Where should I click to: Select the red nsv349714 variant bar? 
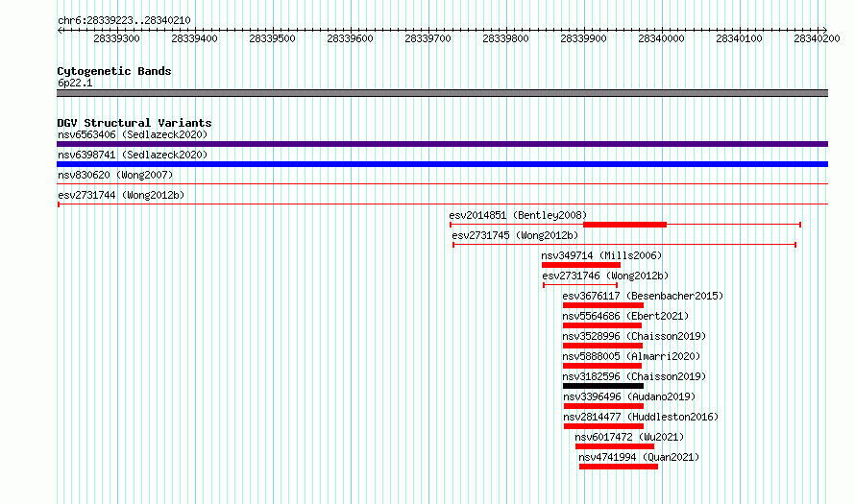(580, 265)
